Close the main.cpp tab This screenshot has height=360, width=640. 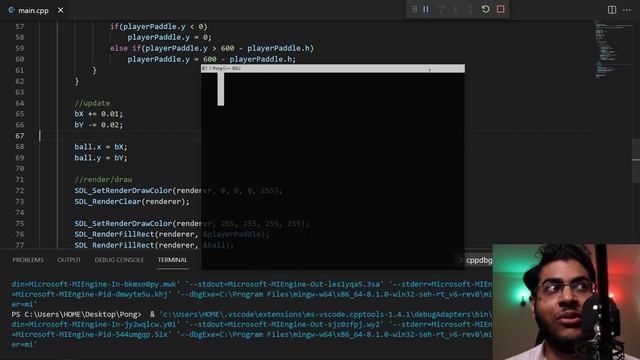[60, 10]
